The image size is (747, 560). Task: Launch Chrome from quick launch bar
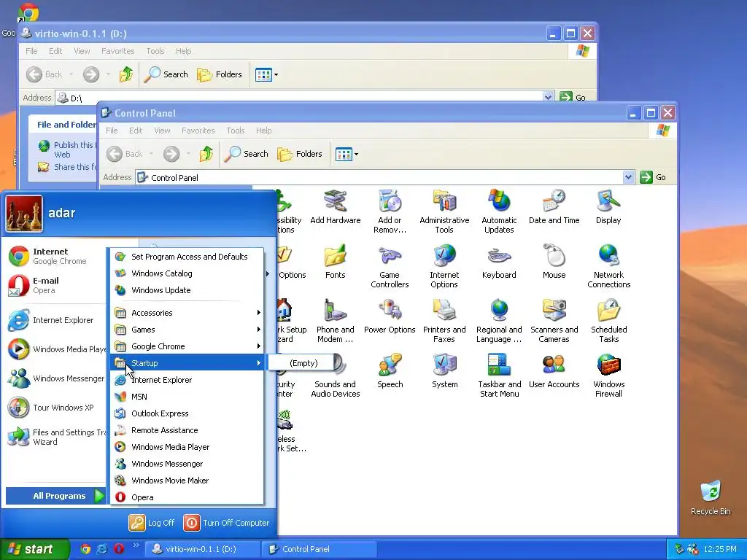click(85, 549)
